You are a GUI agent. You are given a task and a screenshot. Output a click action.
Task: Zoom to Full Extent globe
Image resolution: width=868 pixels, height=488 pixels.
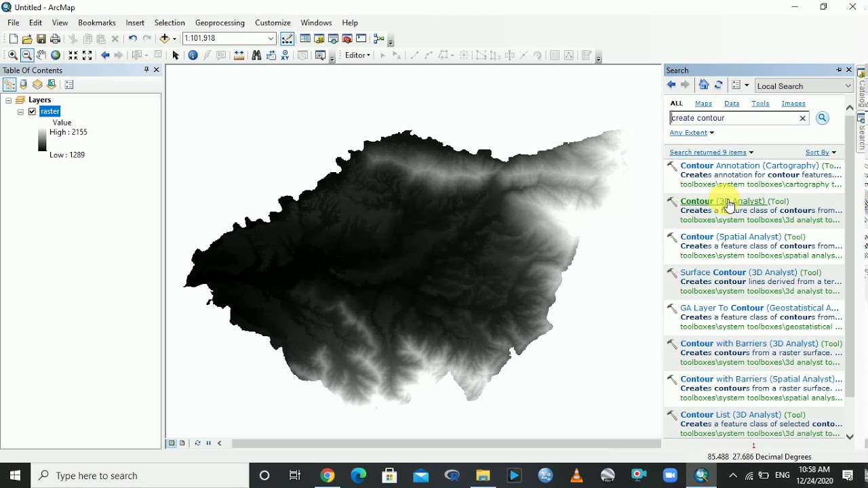(56, 56)
